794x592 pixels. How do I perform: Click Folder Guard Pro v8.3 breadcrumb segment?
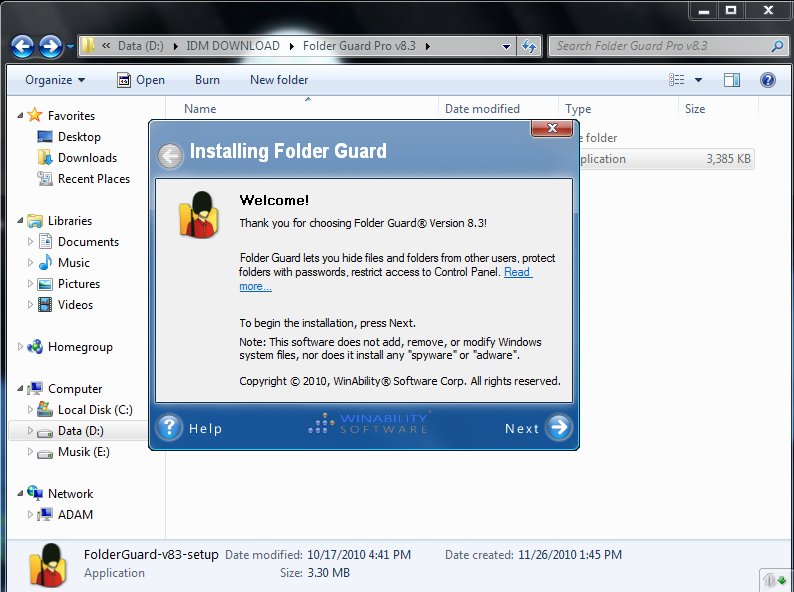coord(359,46)
